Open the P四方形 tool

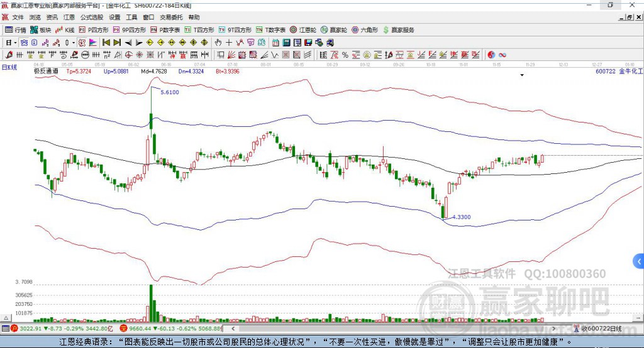94,30
